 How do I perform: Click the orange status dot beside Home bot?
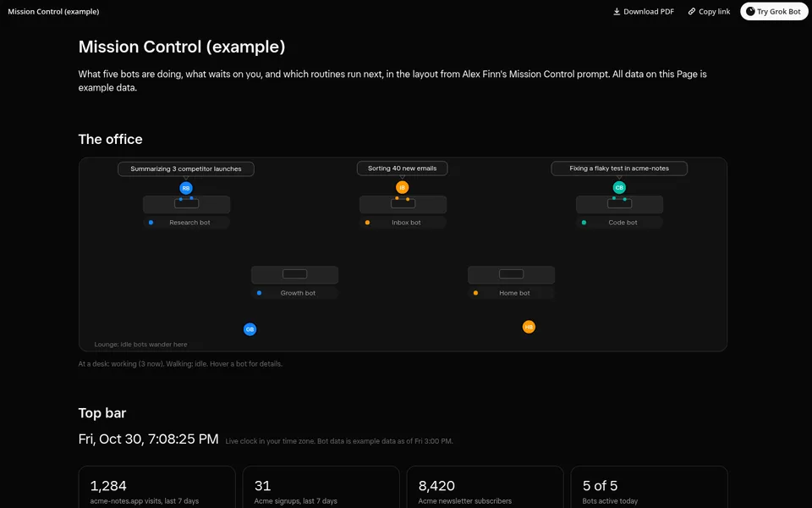pyautogui.click(x=475, y=293)
